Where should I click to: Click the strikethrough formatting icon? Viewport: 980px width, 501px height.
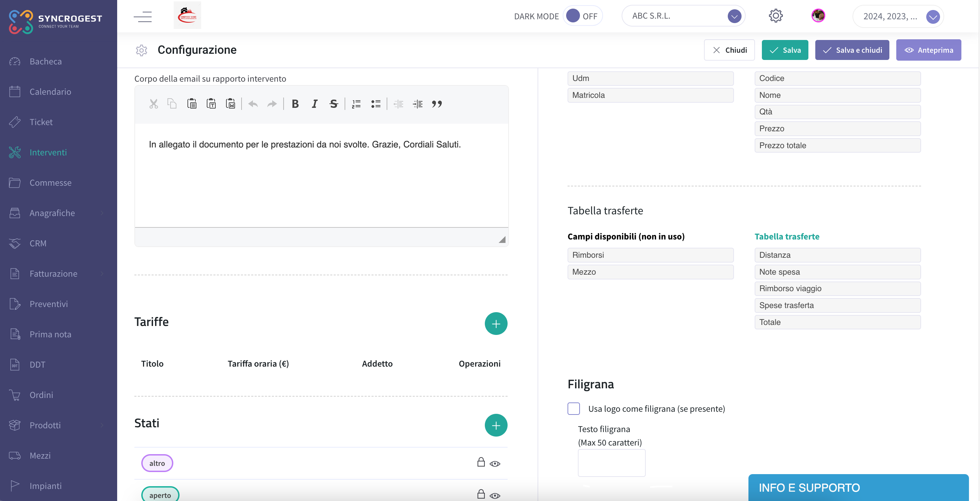click(334, 103)
